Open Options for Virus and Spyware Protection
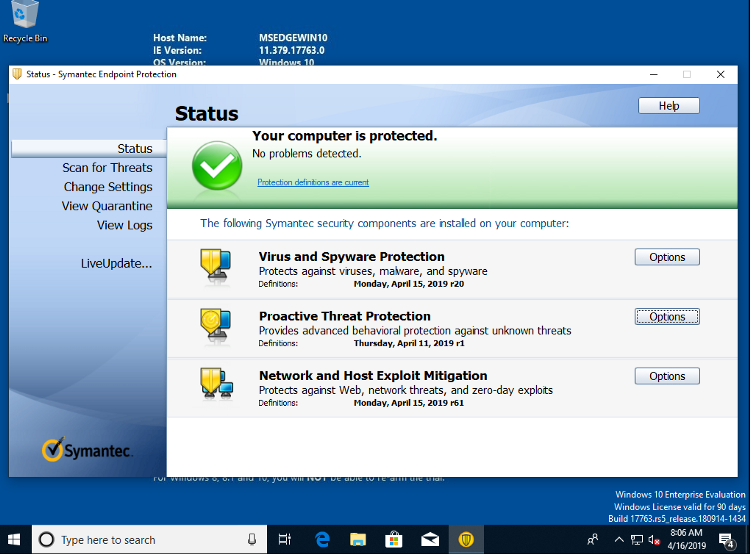Screen dimensions: 750x554 pyautogui.click(x=667, y=257)
